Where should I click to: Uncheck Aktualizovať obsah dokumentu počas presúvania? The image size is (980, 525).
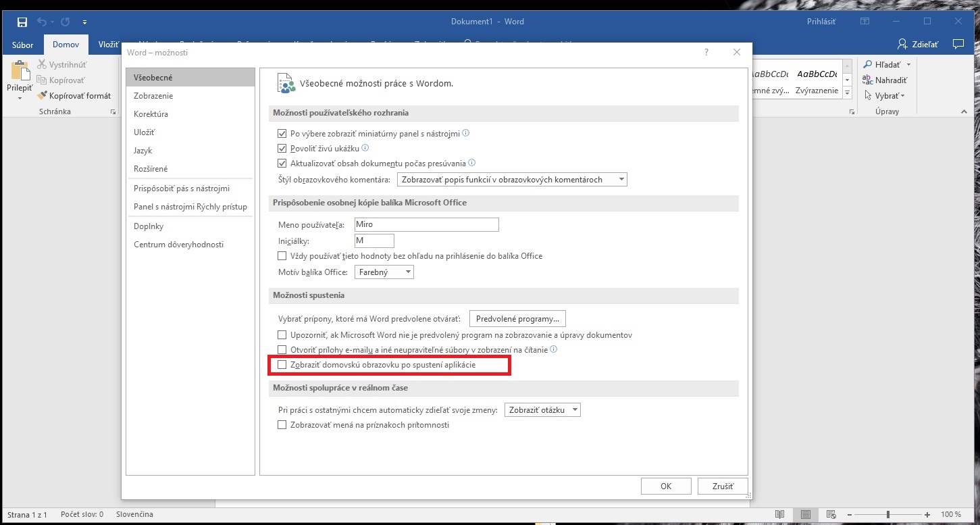click(x=282, y=164)
